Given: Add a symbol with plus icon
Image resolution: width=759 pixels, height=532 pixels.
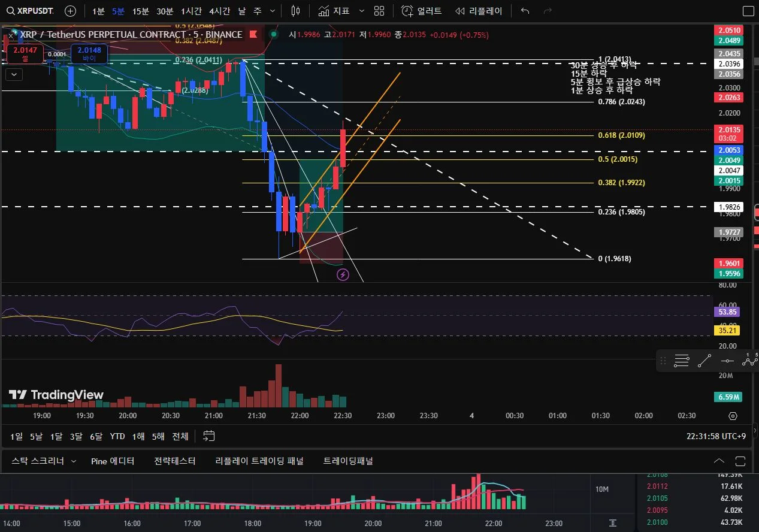Looking at the screenshot, I should pos(70,11).
